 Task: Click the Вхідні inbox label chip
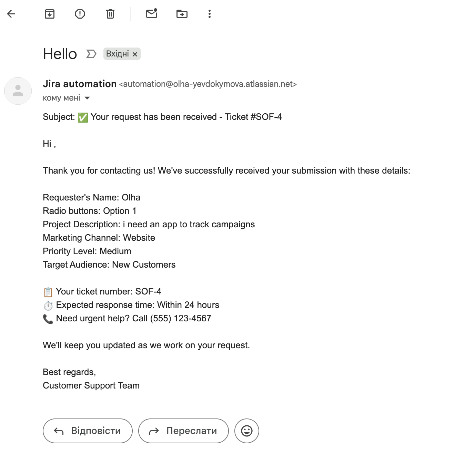point(117,54)
